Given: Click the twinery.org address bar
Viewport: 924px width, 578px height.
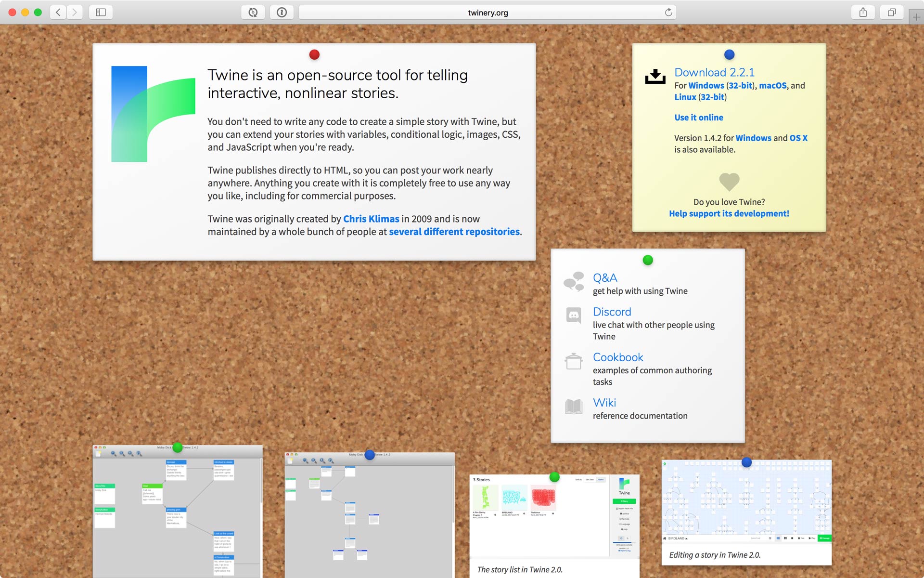Looking at the screenshot, I should 488,13.
